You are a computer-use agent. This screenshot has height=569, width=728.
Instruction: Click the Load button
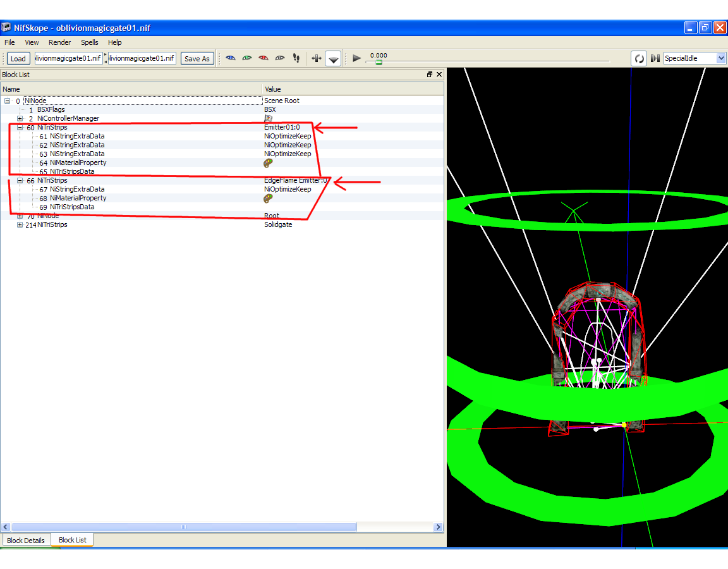[x=18, y=59]
